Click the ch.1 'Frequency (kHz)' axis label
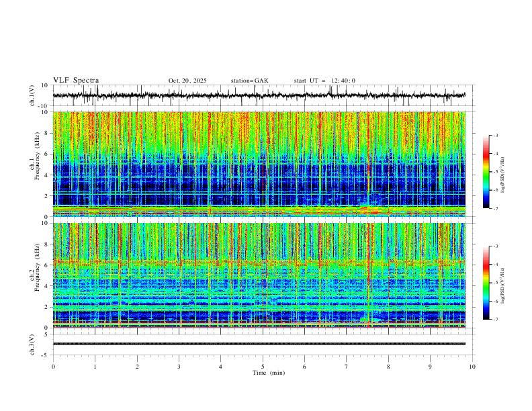532x411 pixels. (37, 154)
